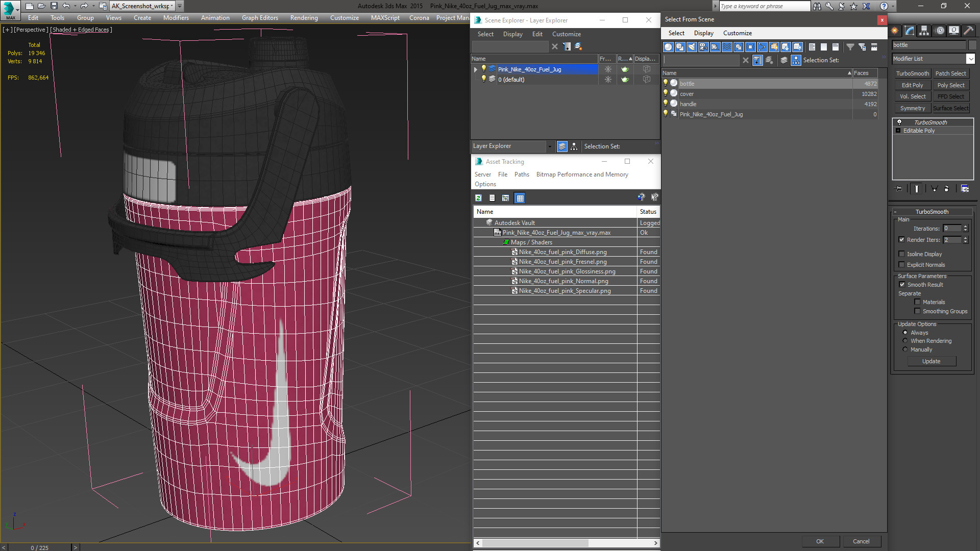Toggle Display Geometry filter in Select From Scene
Screen dimensions: 980x551
668,47
